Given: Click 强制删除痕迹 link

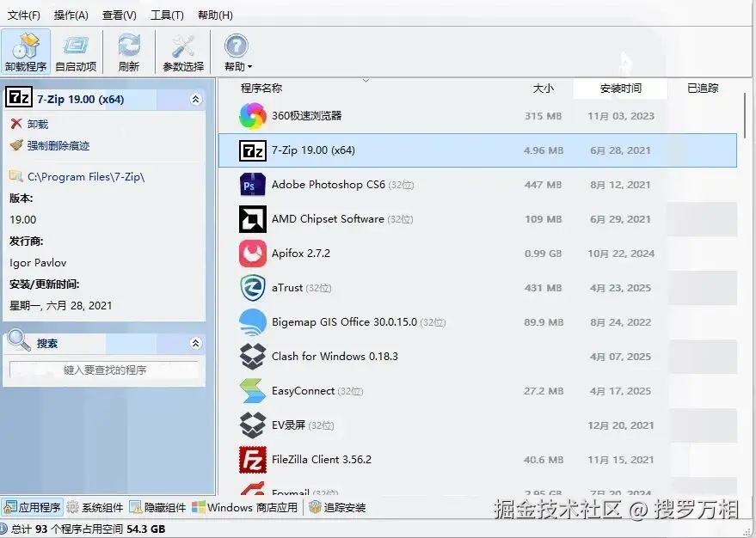Looking at the screenshot, I should coord(58,145).
